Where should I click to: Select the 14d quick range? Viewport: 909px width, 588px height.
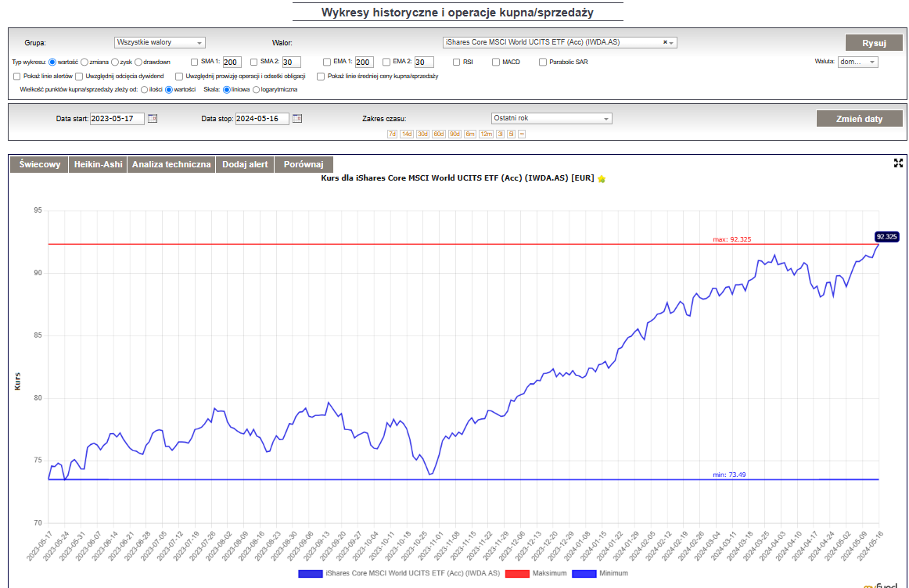coord(407,134)
